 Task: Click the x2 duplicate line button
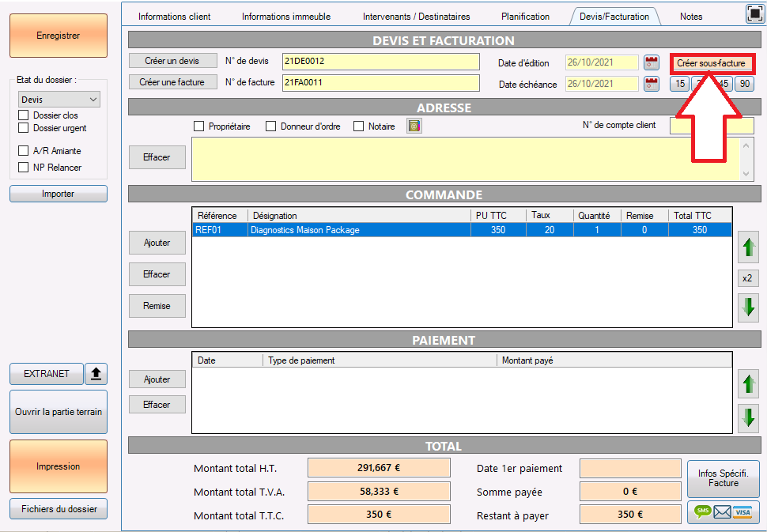pyautogui.click(x=747, y=278)
